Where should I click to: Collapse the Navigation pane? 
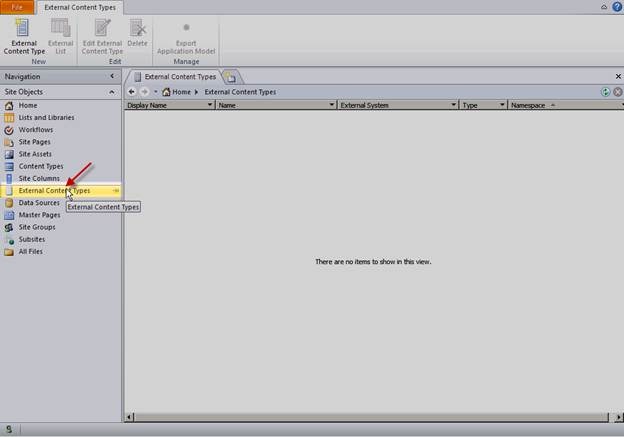pyautogui.click(x=112, y=76)
